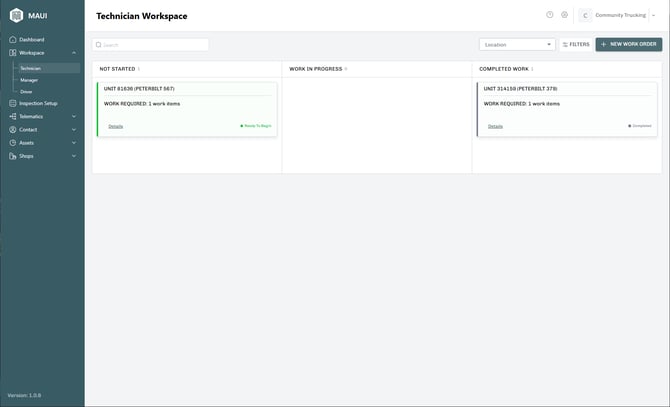The height and width of the screenshot is (407, 670).
Task: Click the help icon in top header
Action: coord(550,15)
